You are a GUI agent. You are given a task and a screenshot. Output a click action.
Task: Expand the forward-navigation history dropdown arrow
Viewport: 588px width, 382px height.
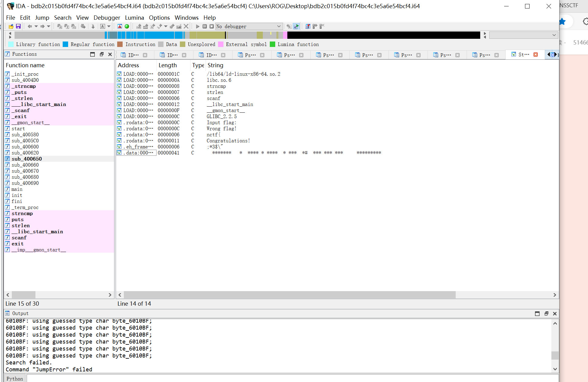point(48,26)
